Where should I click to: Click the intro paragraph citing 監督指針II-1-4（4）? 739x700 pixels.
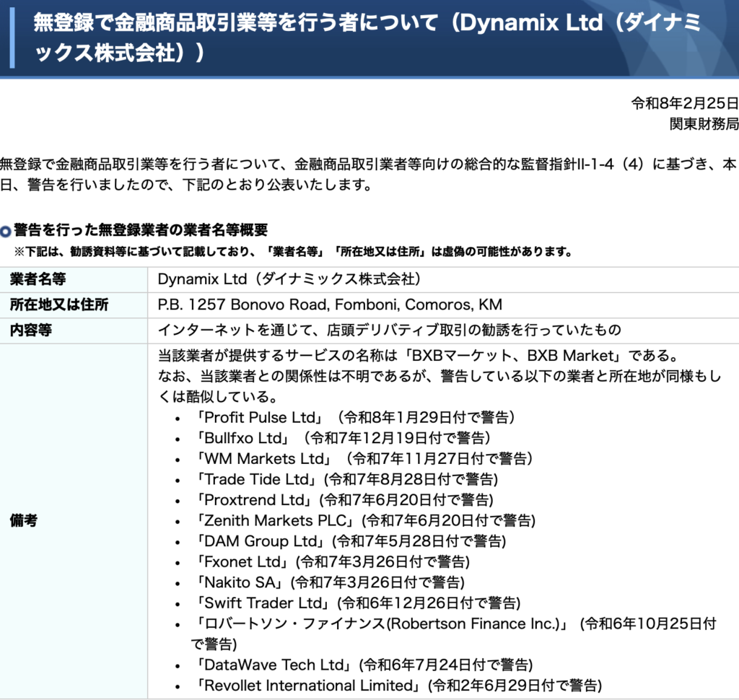click(x=369, y=175)
